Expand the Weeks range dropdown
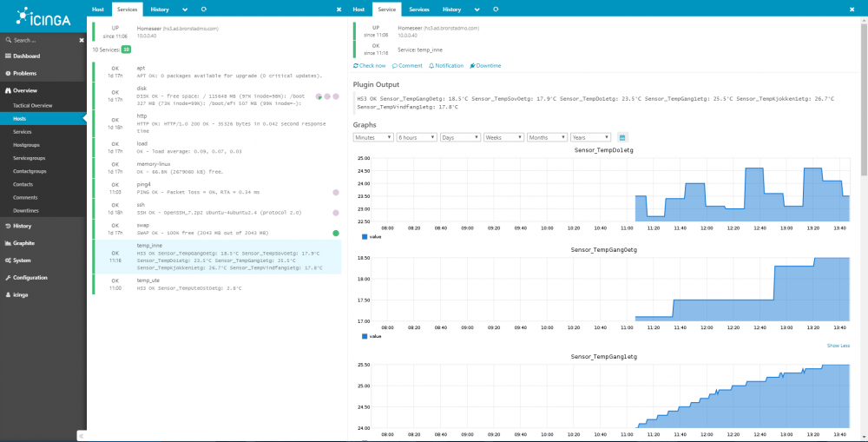This screenshot has width=868, height=442. coord(503,137)
